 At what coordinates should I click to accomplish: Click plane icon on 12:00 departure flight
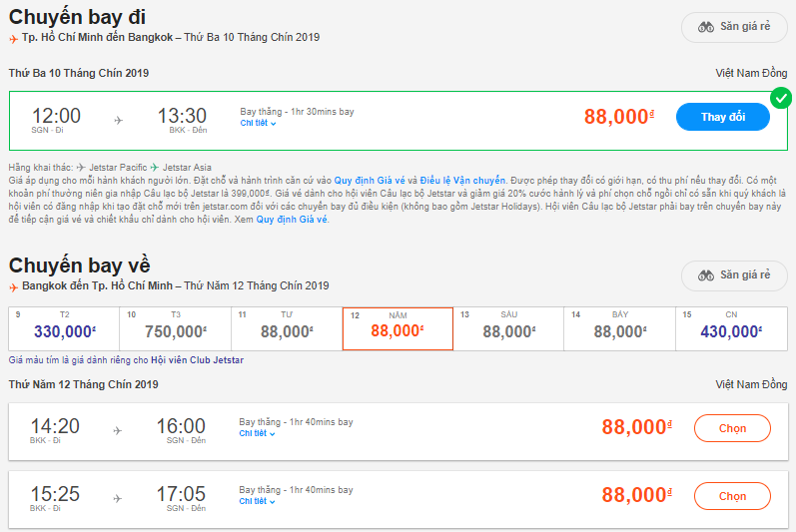click(x=119, y=120)
